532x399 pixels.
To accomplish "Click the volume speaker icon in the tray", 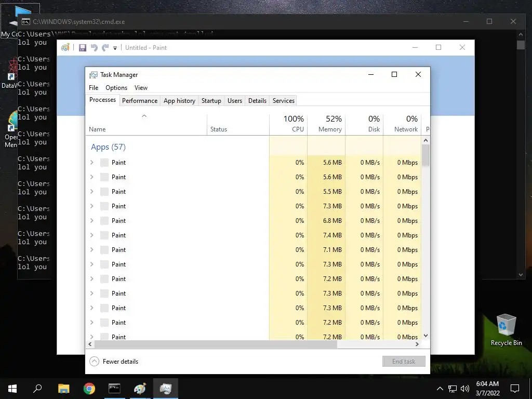I will point(465,389).
